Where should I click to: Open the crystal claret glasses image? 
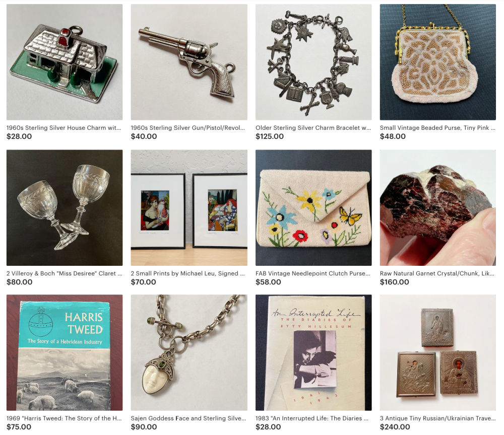coord(65,208)
